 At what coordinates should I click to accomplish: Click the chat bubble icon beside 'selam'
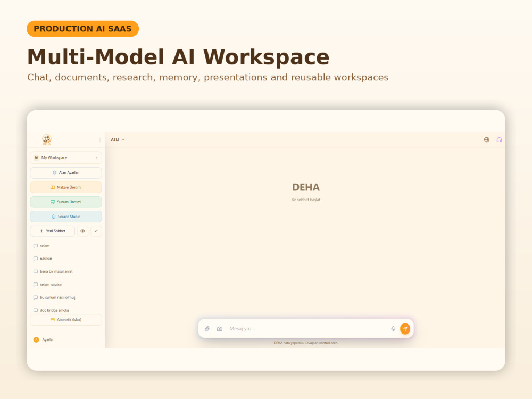36,246
